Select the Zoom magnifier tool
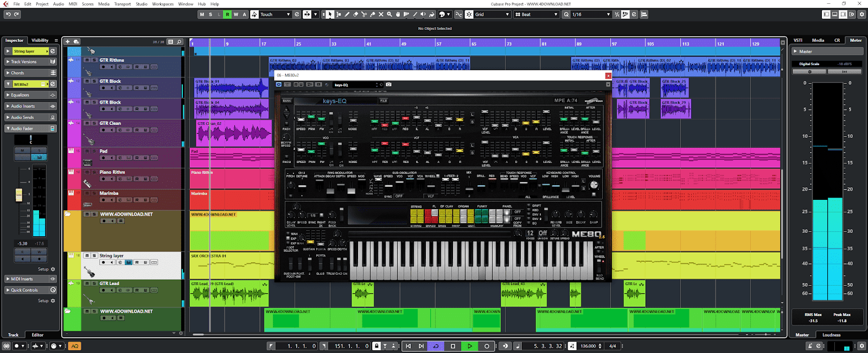This screenshot has height=353, width=868. [389, 14]
